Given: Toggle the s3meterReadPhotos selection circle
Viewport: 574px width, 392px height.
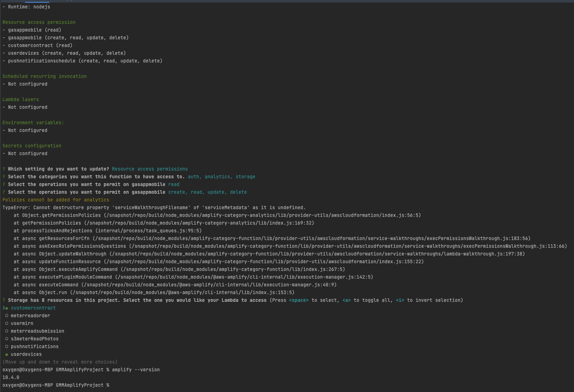Looking at the screenshot, I should [7, 339].
